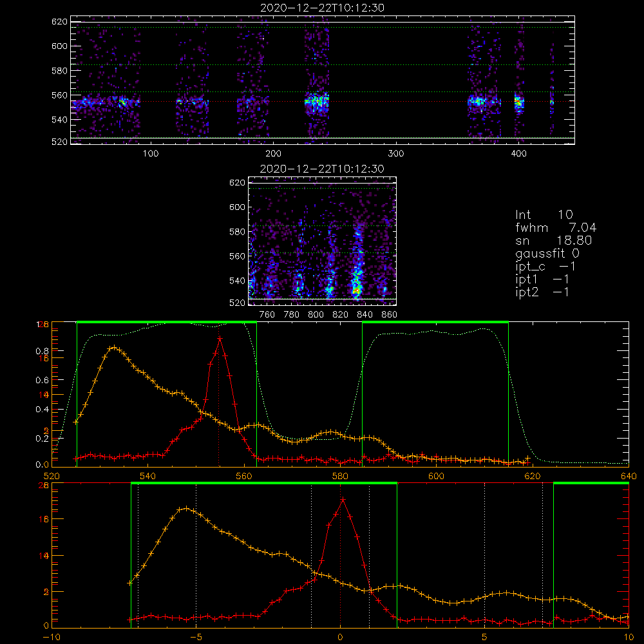Click x-axis label 640 on third plot
This screenshot has width=644, height=644.
point(629,476)
